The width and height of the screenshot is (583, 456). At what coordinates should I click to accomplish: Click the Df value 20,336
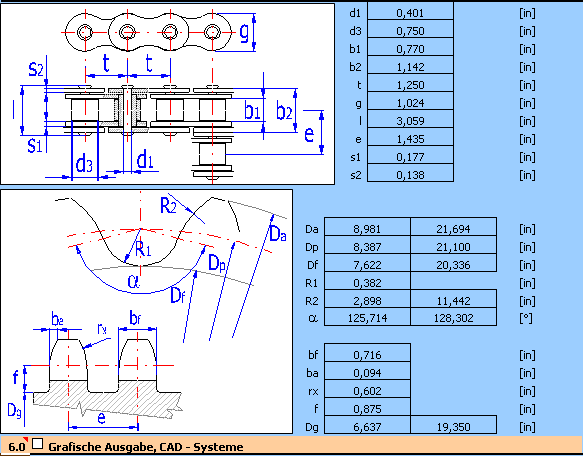pyautogui.click(x=454, y=263)
